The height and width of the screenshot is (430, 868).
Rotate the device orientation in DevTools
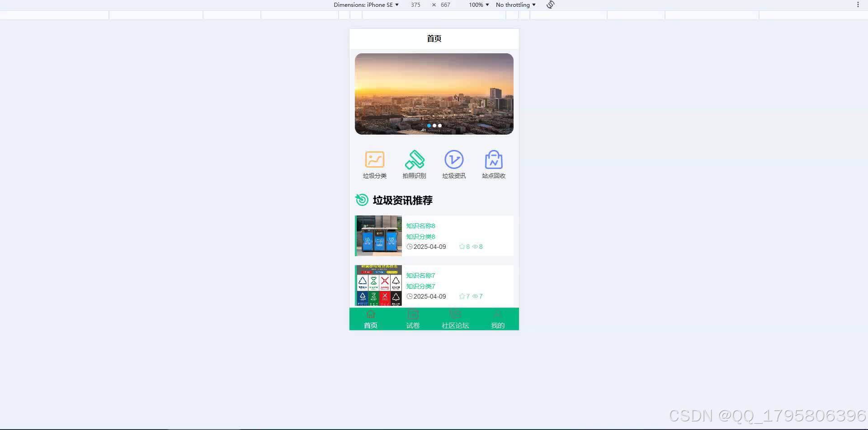click(550, 5)
